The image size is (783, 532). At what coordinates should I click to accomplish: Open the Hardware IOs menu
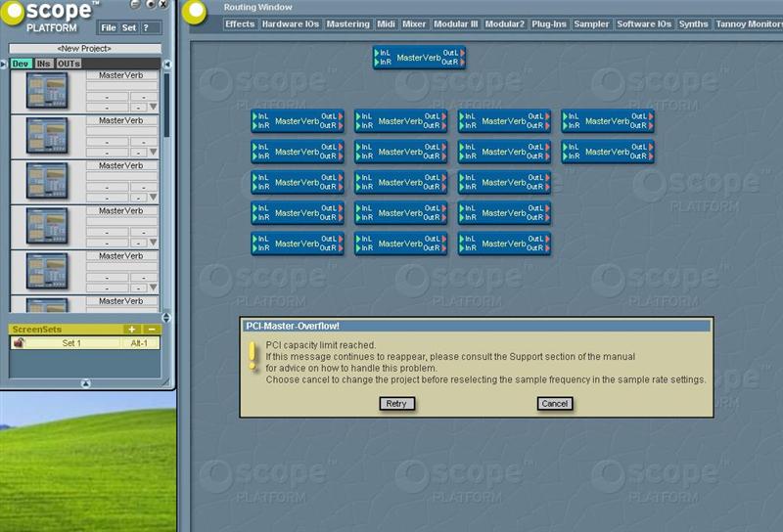point(290,23)
